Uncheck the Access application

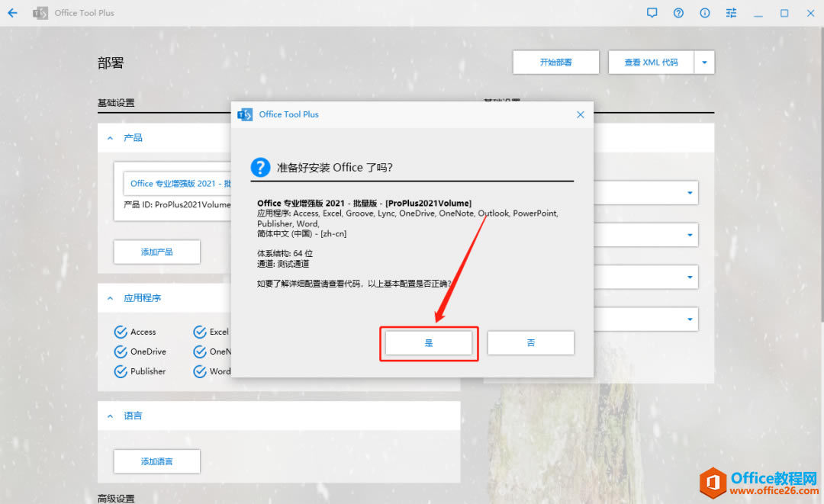point(121,332)
